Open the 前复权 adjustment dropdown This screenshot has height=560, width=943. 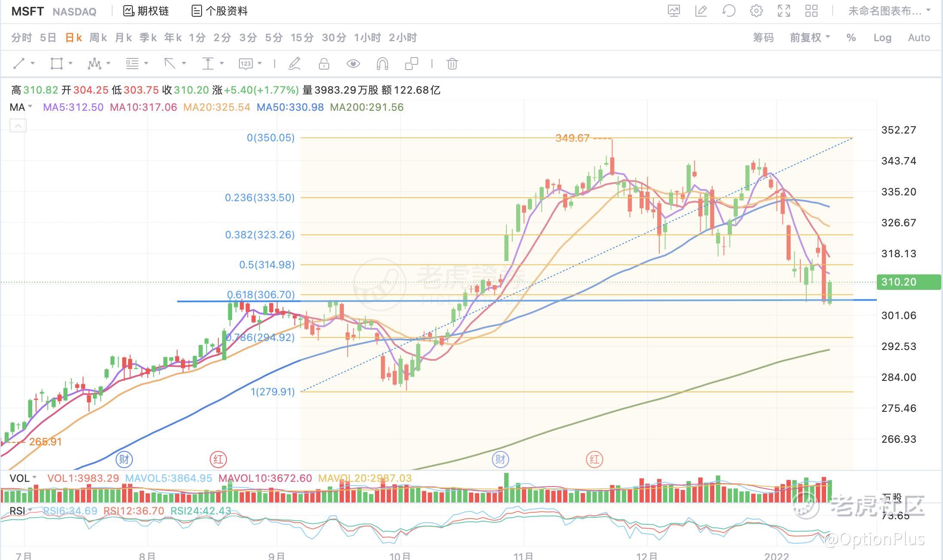pyautogui.click(x=810, y=38)
